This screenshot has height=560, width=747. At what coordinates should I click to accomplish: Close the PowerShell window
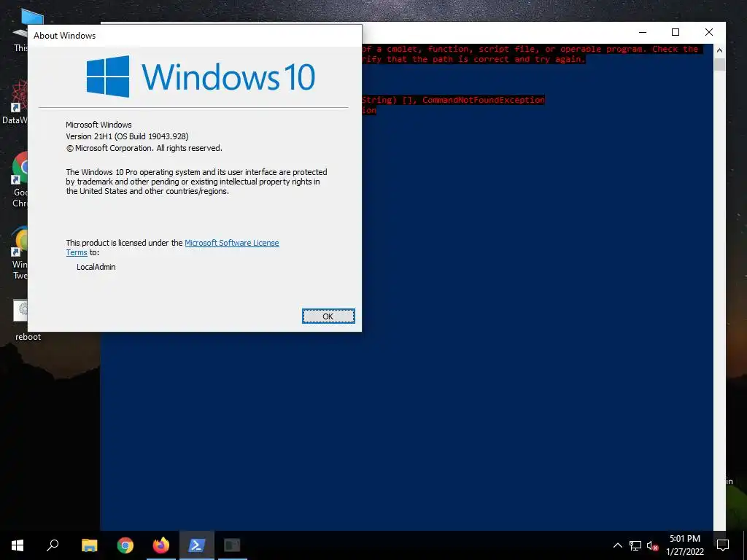click(709, 32)
